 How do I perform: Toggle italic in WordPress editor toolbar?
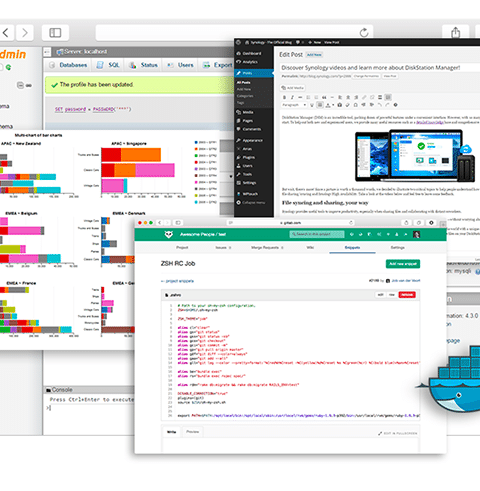click(x=292, y=97)
